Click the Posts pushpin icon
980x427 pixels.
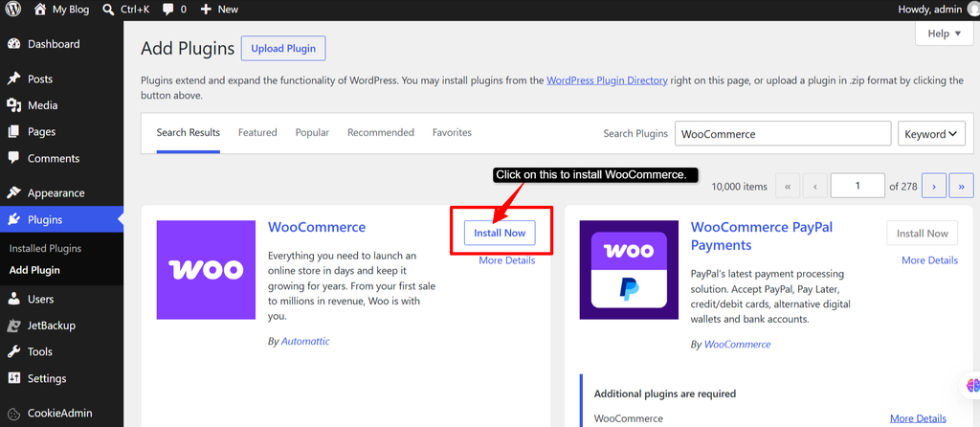click(x=13, y=79)
